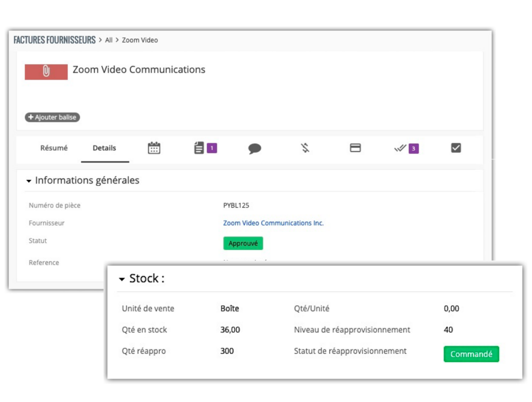The image size is (532, 402).
Task: Click the Qté en stock label
Action: [144, 330]
